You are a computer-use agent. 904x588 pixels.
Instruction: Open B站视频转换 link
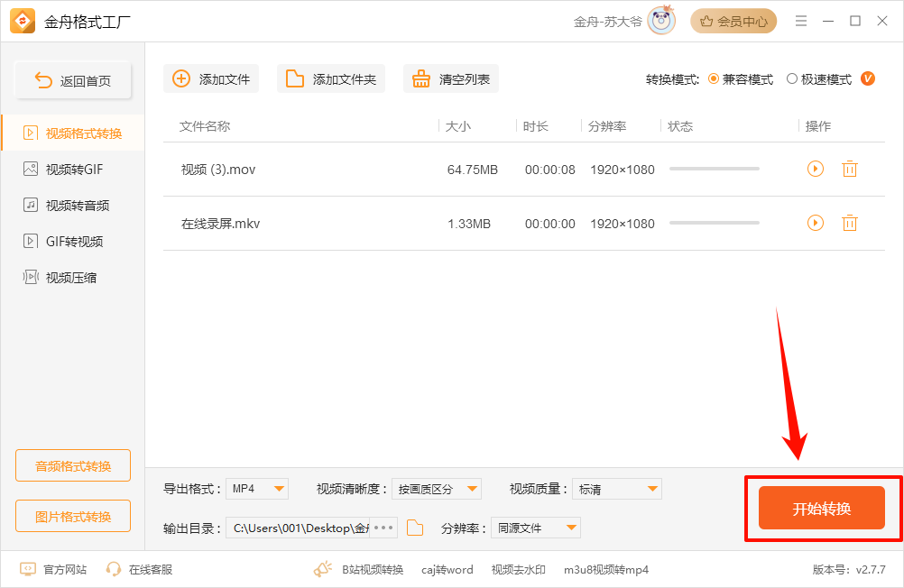373,570
